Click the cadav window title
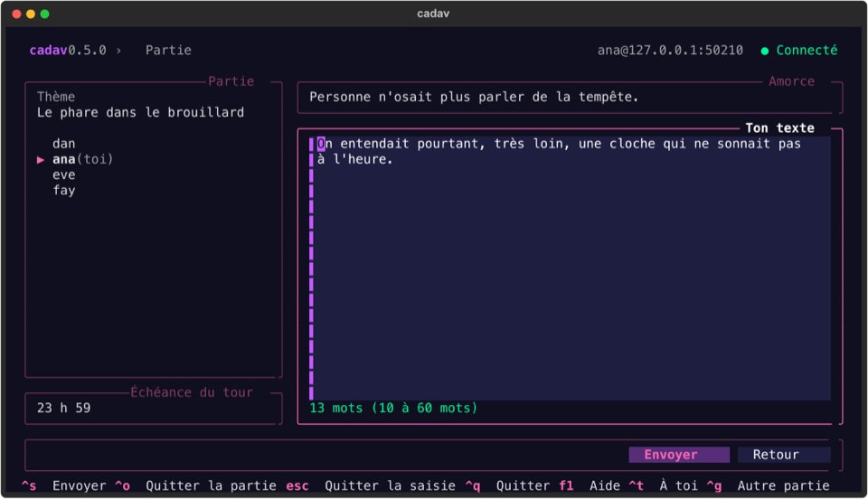 (x=433, y=14)
